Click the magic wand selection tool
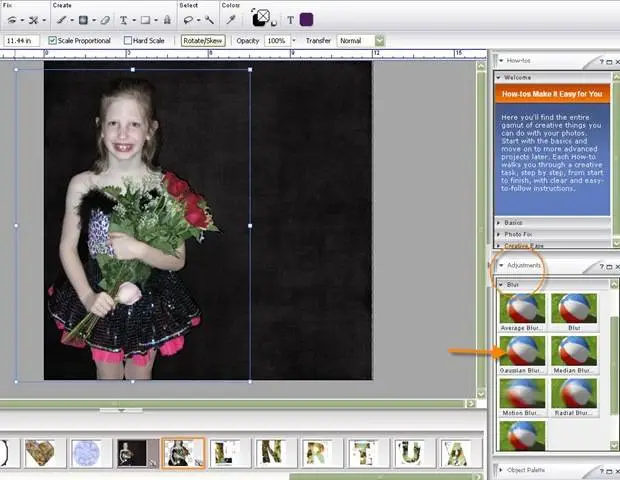This screenshot has height=480, width=620. (210, 19)
